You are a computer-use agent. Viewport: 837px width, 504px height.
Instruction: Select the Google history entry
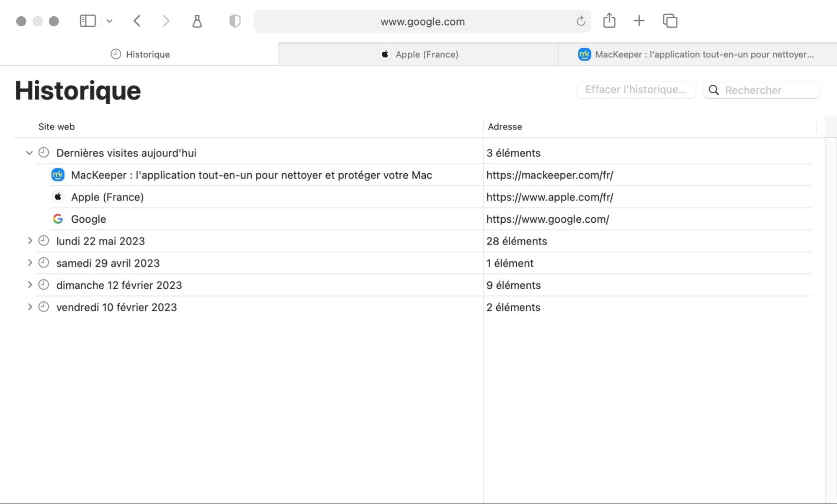coord(430,219)
